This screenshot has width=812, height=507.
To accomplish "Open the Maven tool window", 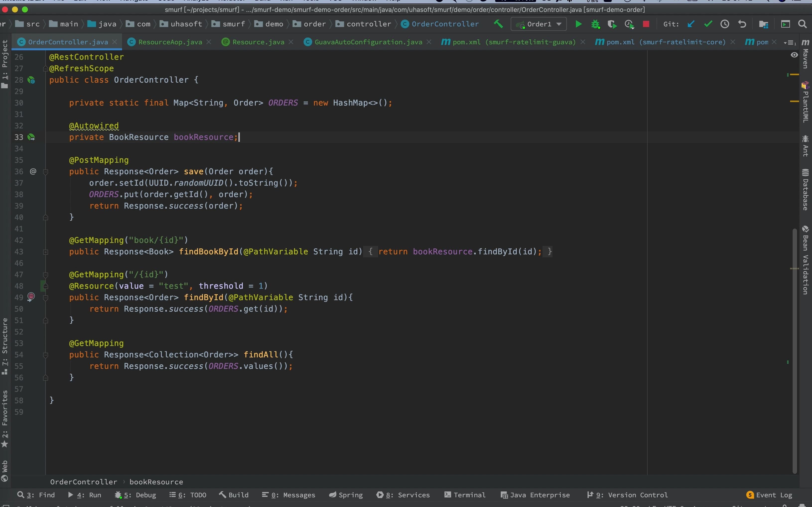I will click(806, 54).
